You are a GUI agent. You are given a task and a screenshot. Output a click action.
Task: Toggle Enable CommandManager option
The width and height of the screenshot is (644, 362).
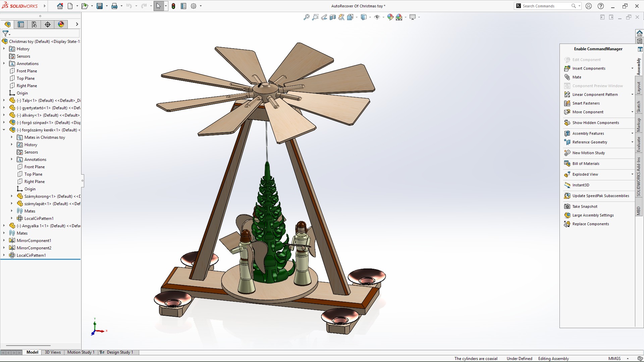tap(598, 49)
